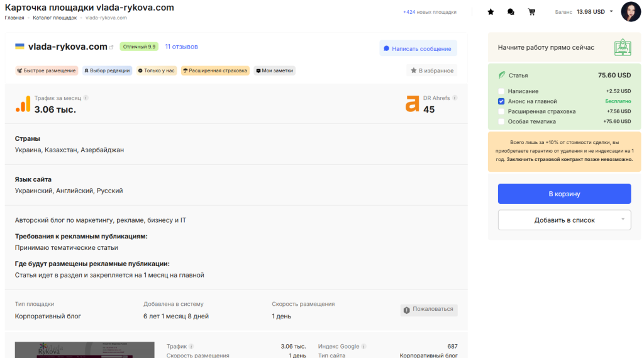Open the 11 отзывов reviews link
The height and width of the screenshot is (358, 644).
coord(181,47)
